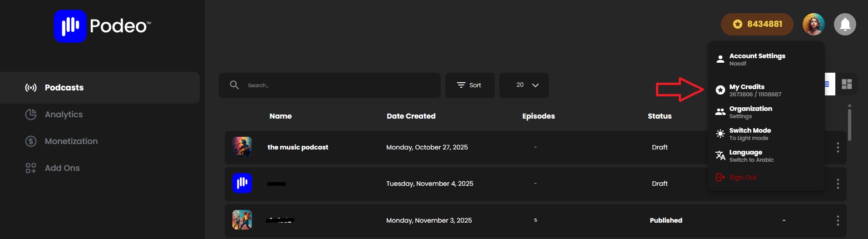Switch to list view layout
The image size is (868, 239).
829,84
